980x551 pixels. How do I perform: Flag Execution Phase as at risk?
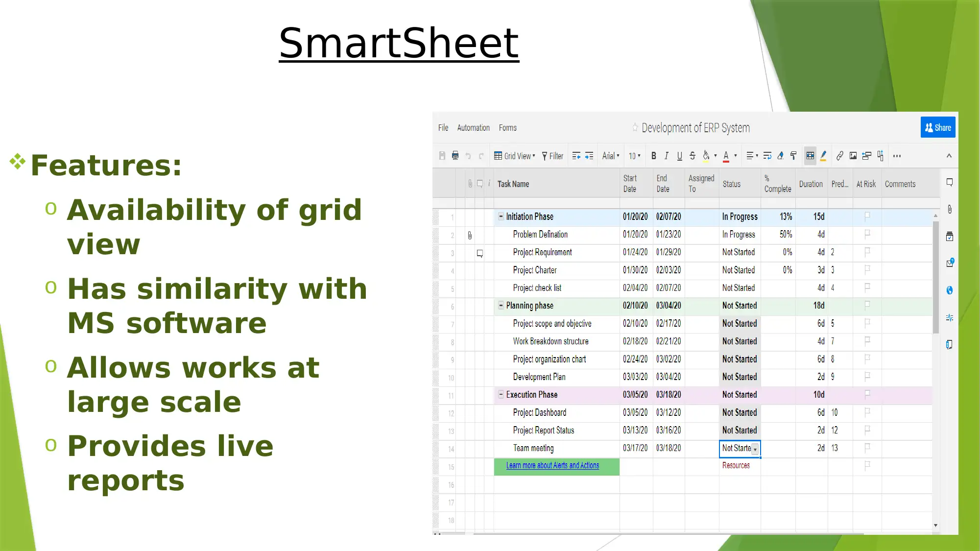(867, 394)
